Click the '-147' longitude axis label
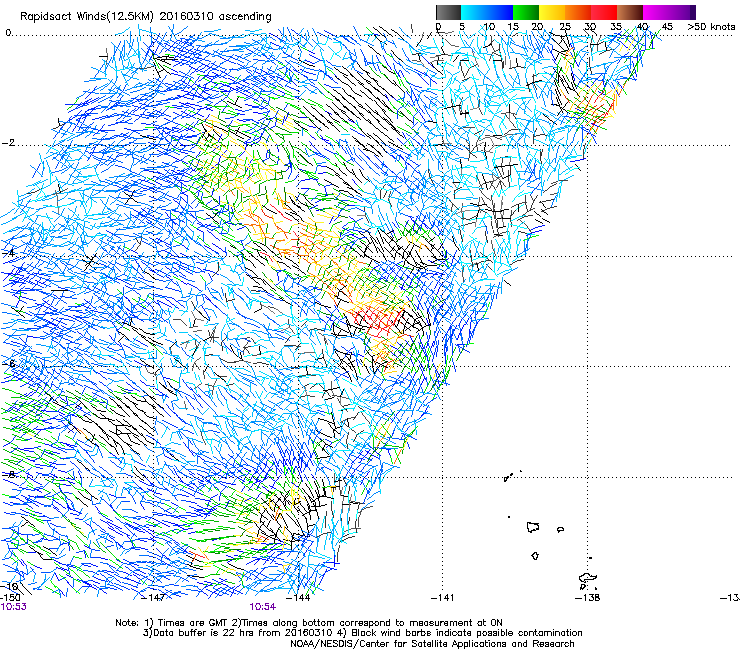 pos(153,598)
